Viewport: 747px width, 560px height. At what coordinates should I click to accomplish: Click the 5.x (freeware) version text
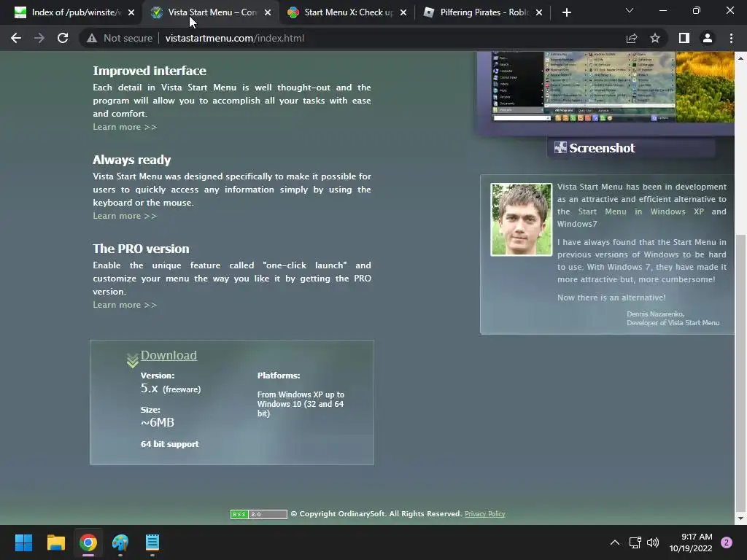point(171,388)
